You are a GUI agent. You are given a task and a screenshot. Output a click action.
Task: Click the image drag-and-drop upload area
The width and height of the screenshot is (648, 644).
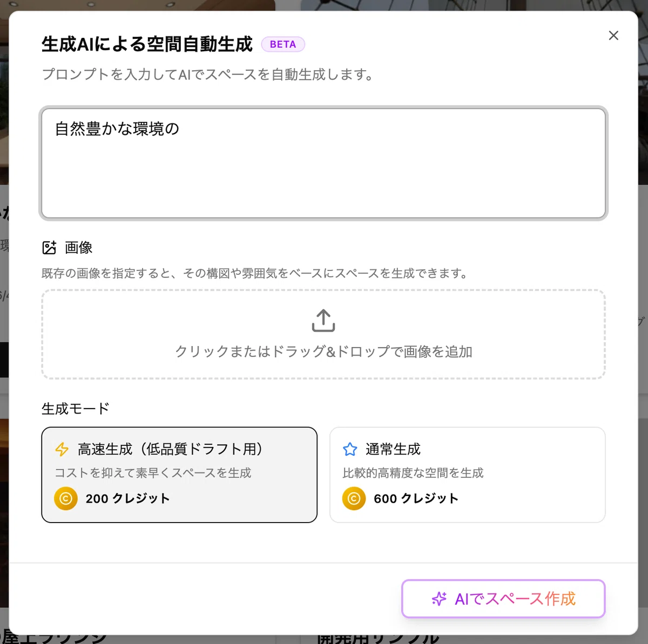point(323,335)
